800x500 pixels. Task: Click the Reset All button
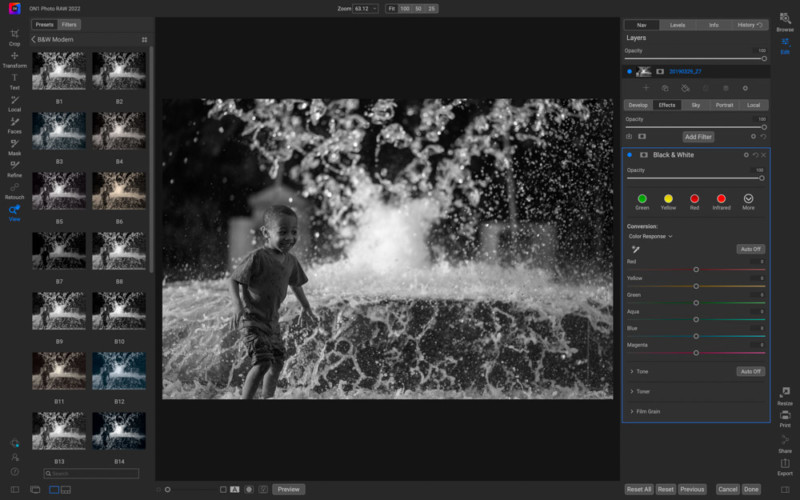pos(639,489)
